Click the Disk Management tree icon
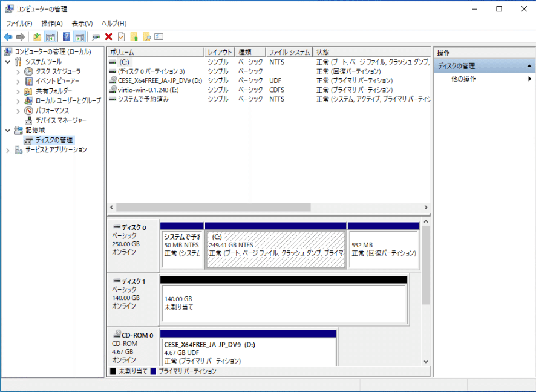The width and height of the screenshot is (536, 392). point(28,140)
